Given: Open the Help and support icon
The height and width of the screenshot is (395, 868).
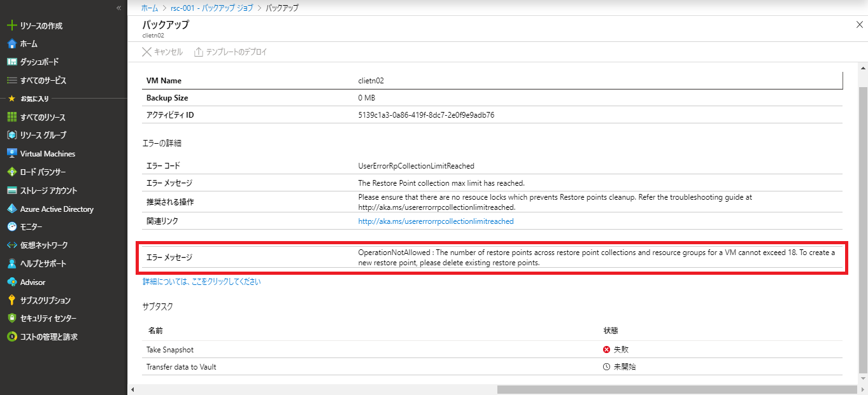Looking at the screenshot, I should pos(11,264).
